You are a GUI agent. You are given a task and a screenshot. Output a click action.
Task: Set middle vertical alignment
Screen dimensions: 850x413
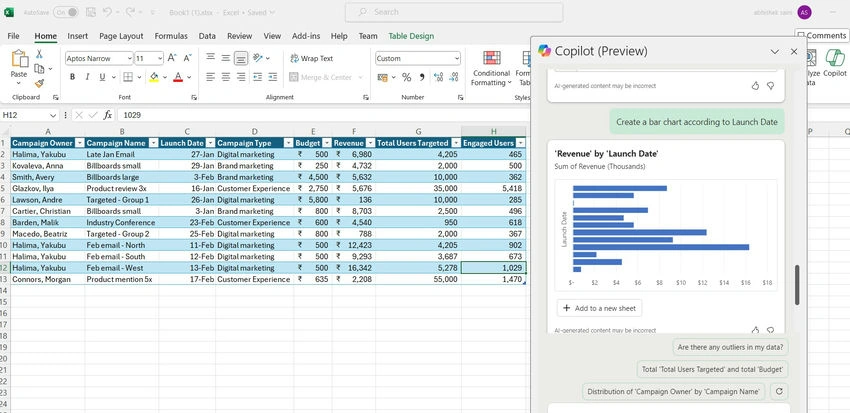click(x=226, y=57)
